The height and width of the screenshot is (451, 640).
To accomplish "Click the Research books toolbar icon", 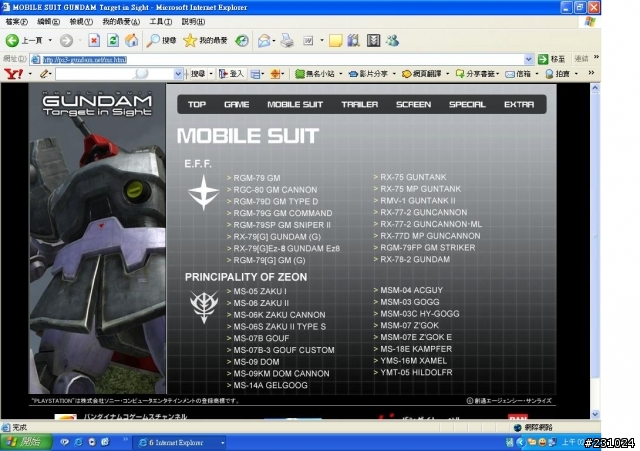I will (353, 40).
